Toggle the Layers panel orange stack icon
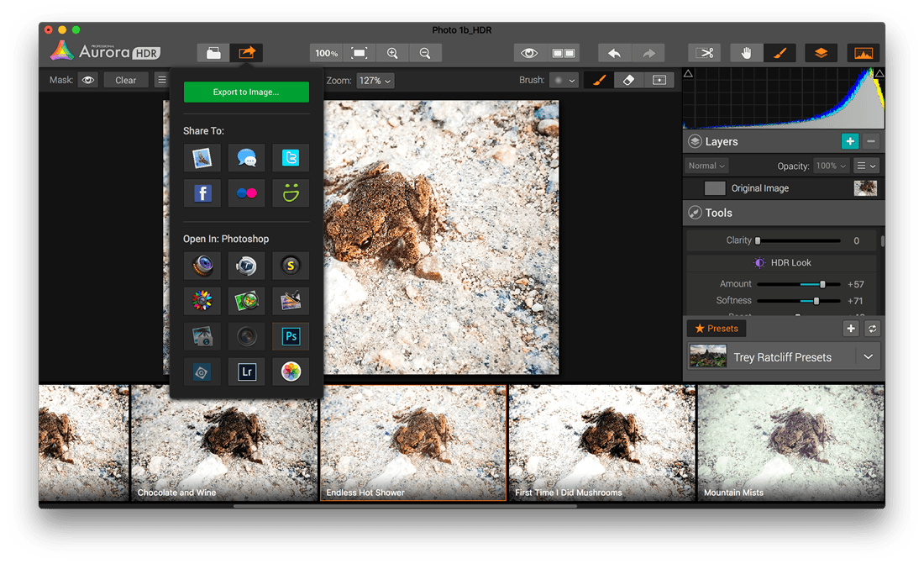The image size is (924, 564). (x=821, y=53)
